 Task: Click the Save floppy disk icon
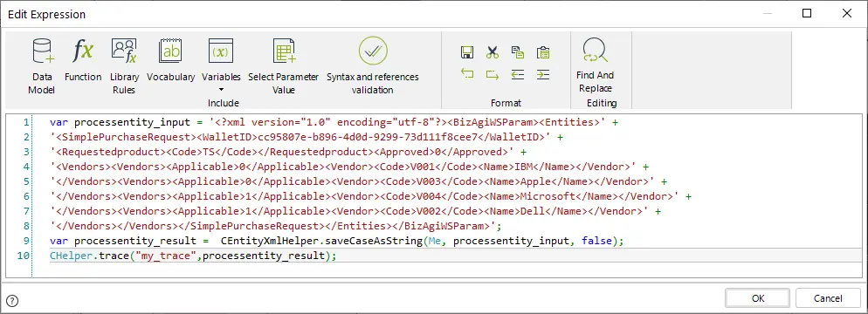(x=466, y=52)
